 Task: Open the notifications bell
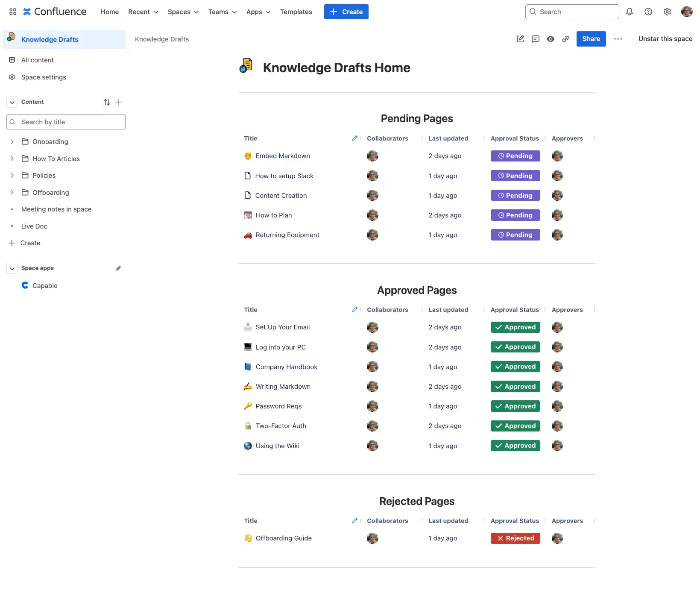(630, 12)
